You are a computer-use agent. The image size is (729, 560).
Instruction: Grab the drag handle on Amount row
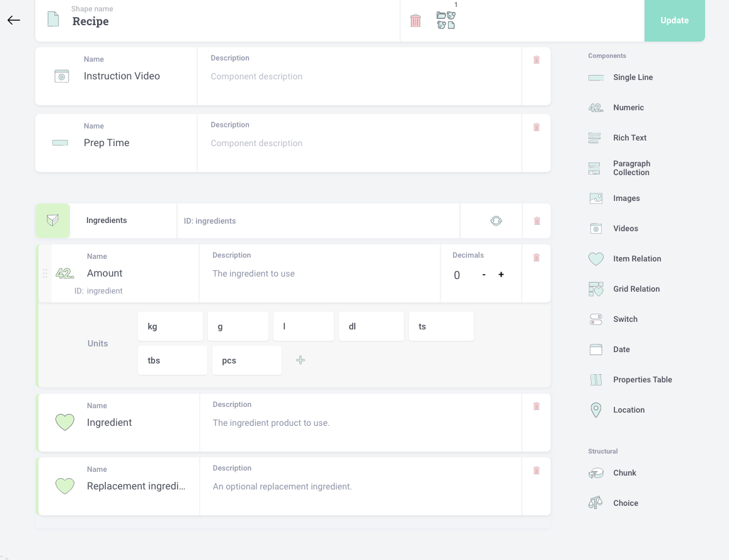pyautogui.click(x=45, y=273)
